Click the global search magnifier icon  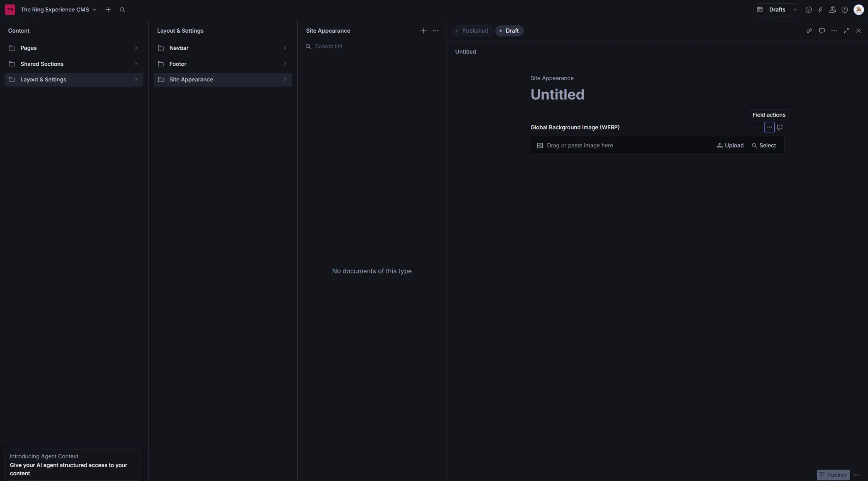(122, 10)
